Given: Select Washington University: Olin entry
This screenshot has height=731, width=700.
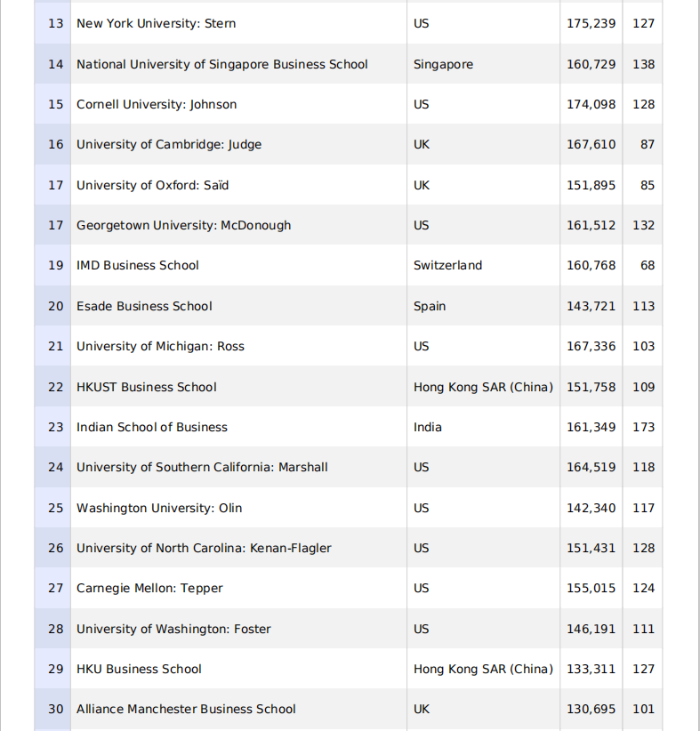Looking at the screenshot, I should pyautogui.click(x=158, y=508).
